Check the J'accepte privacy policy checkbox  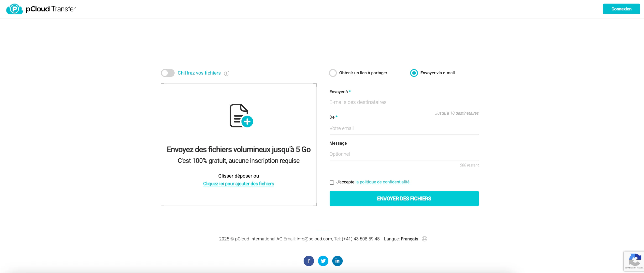332,182
